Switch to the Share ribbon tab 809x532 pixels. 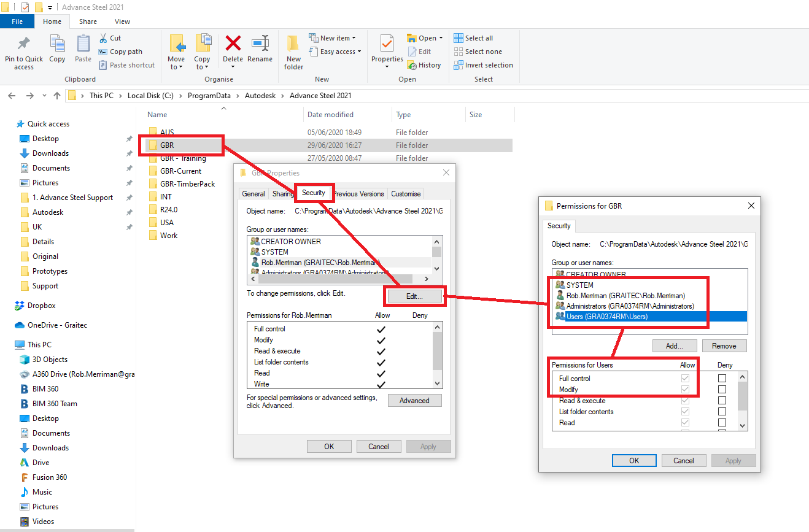pyautogui.click(x=88, y=21)
